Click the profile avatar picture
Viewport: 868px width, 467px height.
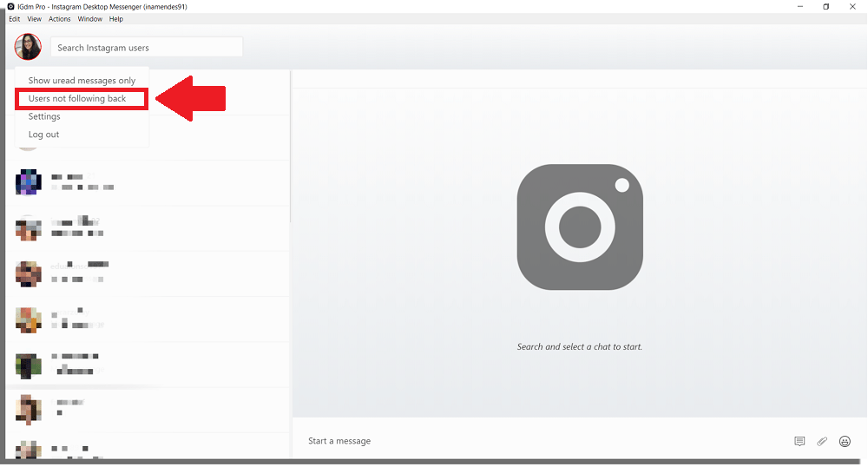(x=28, y=47)
